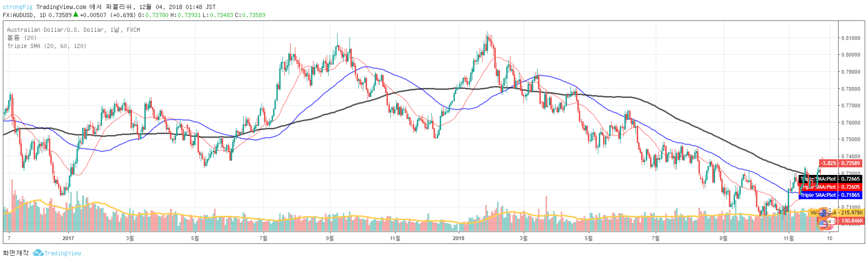Screen dimensions: 868x261
Task: Click the +0.00507 (+0.69%) change text
Action: click(x=108, y=15)
